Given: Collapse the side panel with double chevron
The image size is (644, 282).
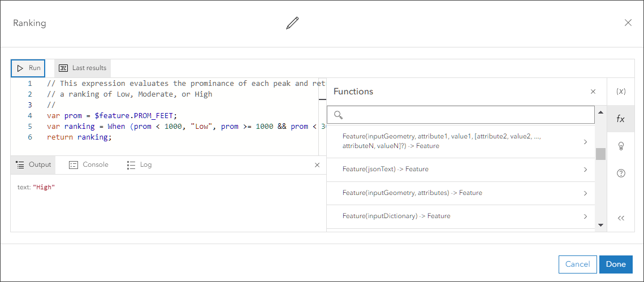Looking at the screenshot, I should [x=621, y=218].
